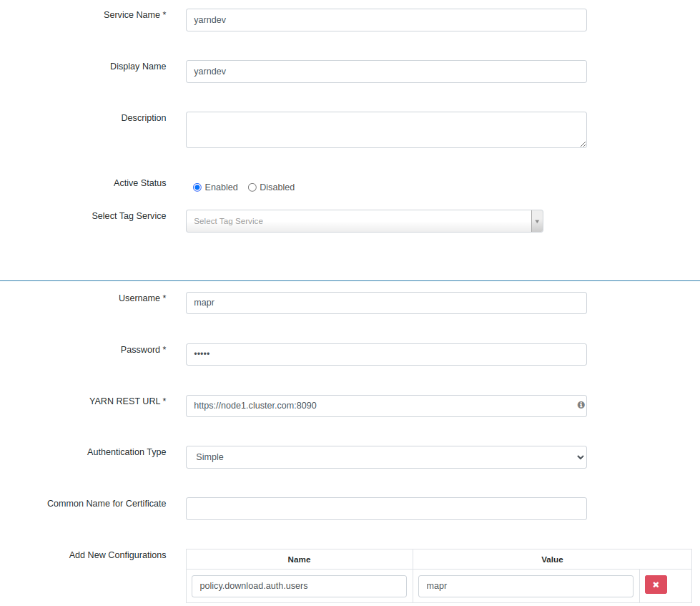This screenshot has height=606, width=700.
Task: Click the Value column header
Action: [x=552, y=559]
